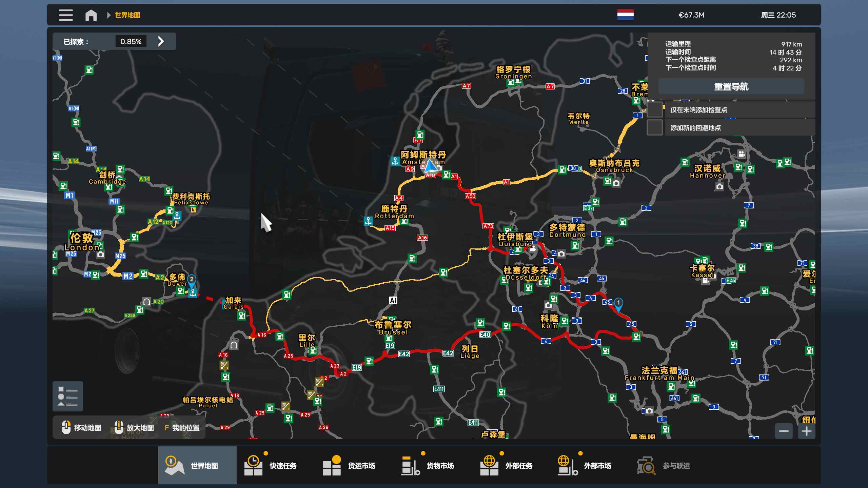Select the Dover ferry port icon
This screenshot has height=488, width=868.
193,293
